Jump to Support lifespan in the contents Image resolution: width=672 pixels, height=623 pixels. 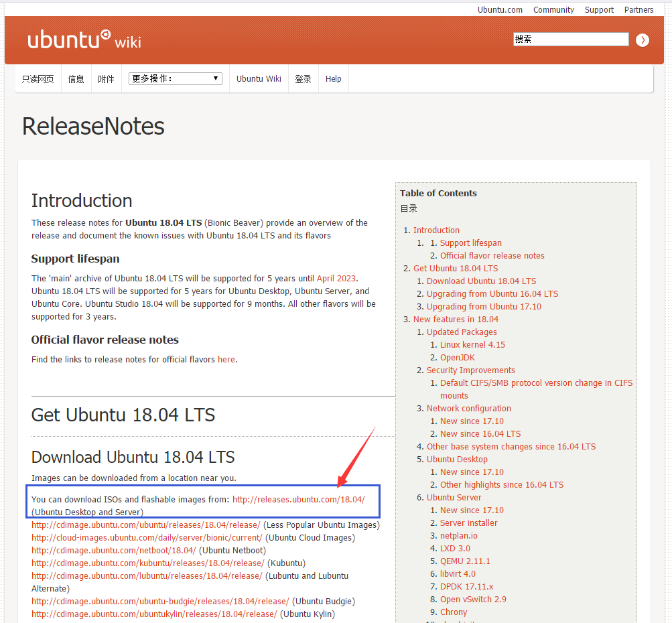coord(470,243)
